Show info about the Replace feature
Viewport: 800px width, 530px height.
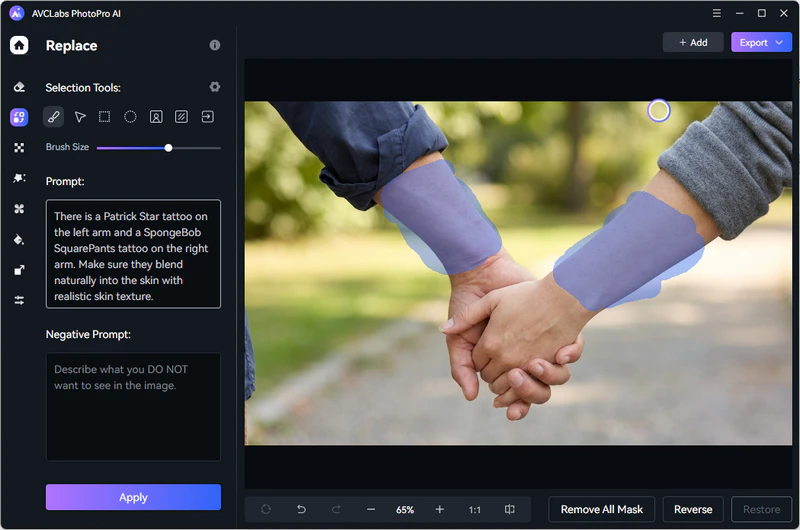click(214, 45)
